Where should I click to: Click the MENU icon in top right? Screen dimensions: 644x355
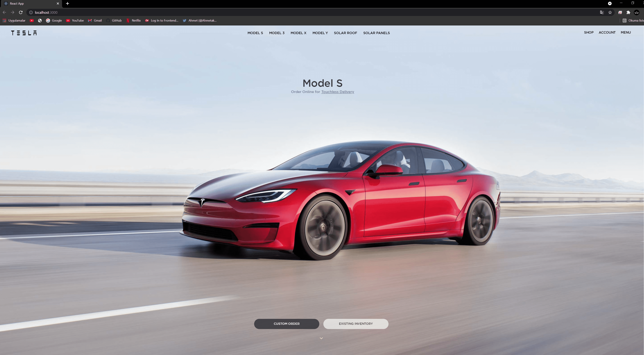[x=626, y=32]
